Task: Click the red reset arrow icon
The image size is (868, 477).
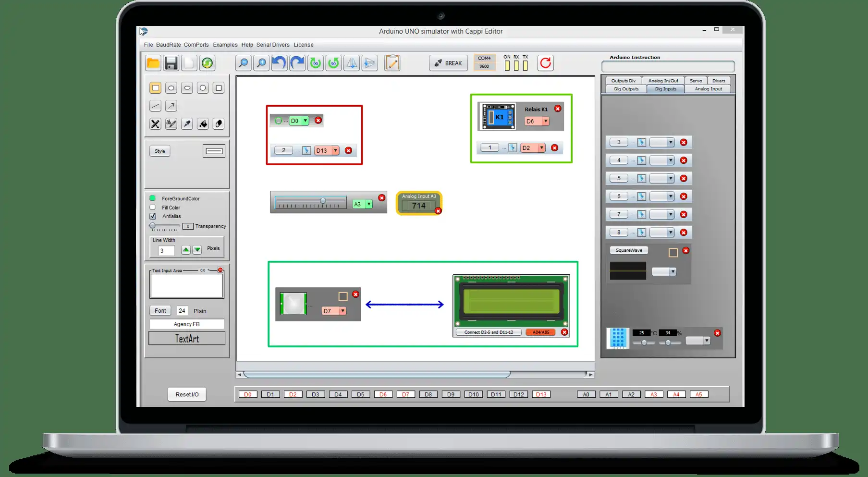Action: pos(545,63)
